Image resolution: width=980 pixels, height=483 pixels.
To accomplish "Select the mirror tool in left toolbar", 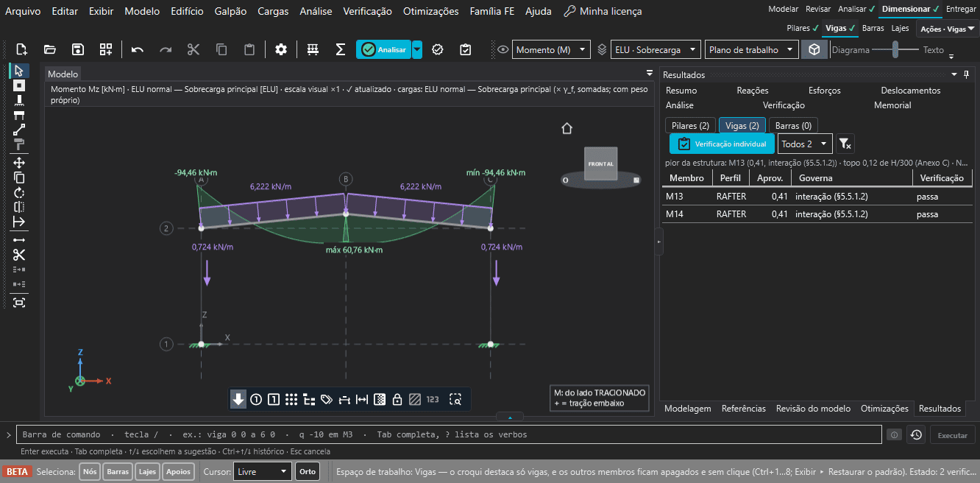I will [x=19, y=207].
